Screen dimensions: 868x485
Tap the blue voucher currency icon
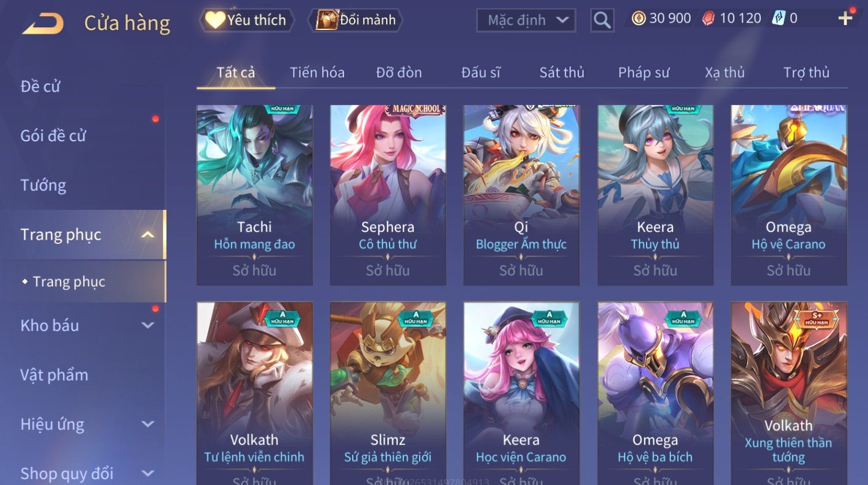point(779,18)
